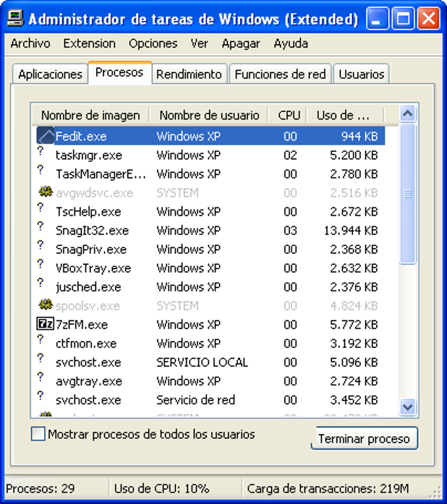
Task: Select the jusched.exe process name
Action: pos(88,287)
